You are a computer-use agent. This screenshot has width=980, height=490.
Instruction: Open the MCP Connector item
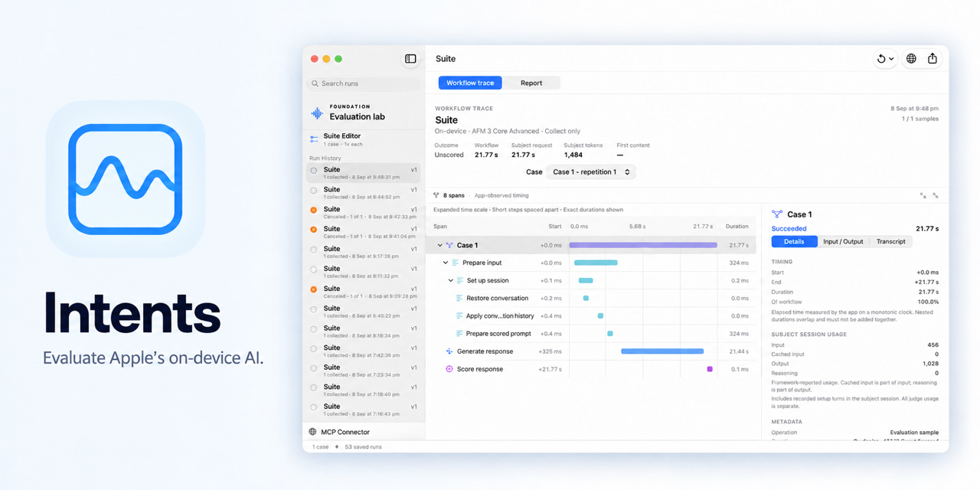[x=364, y=432]
